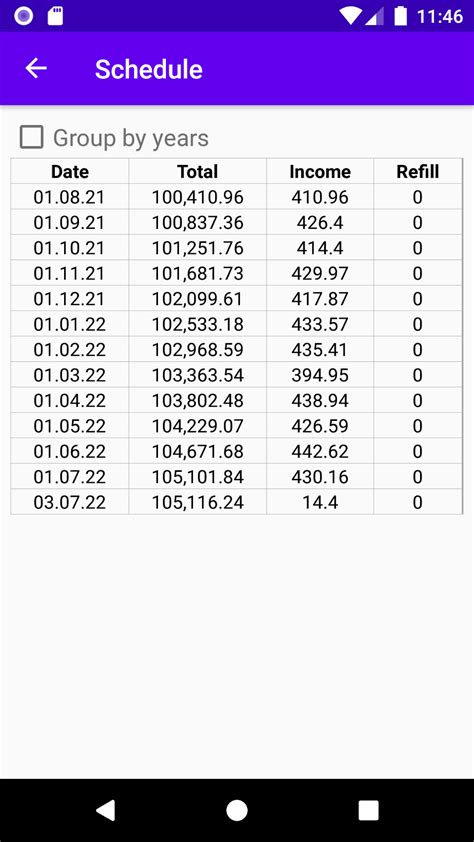Tap the Group by years label text

pos(131,138)
